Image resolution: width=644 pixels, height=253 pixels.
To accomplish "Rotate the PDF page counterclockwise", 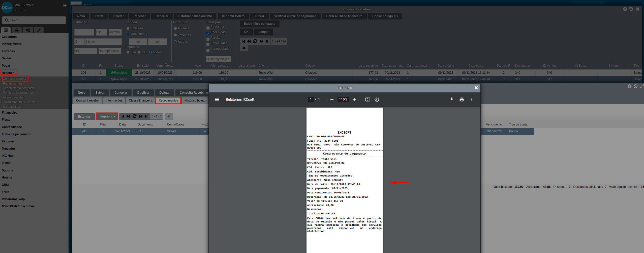I will (377, 99).
